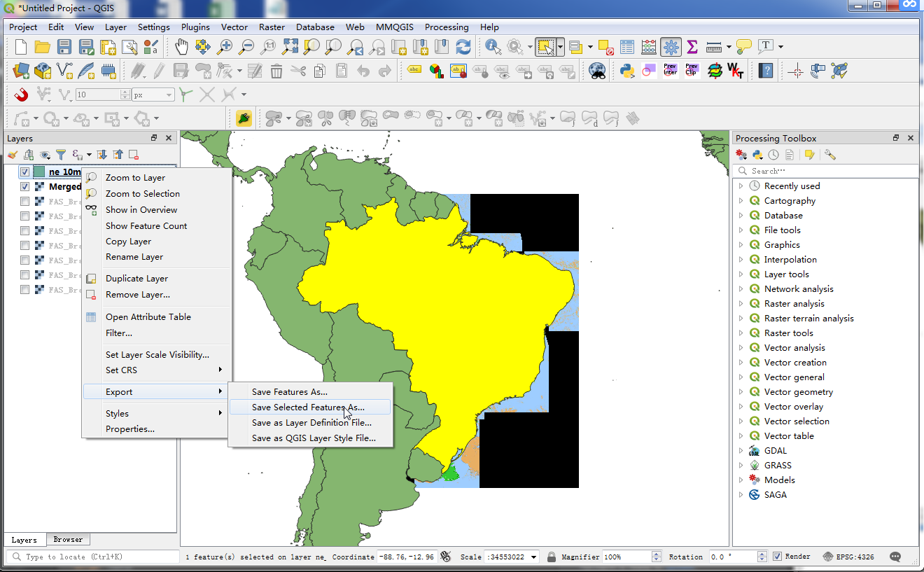Screen dimensions: 924x572
Task: Switch to the Browser tab
Action: tap(68, 540)
